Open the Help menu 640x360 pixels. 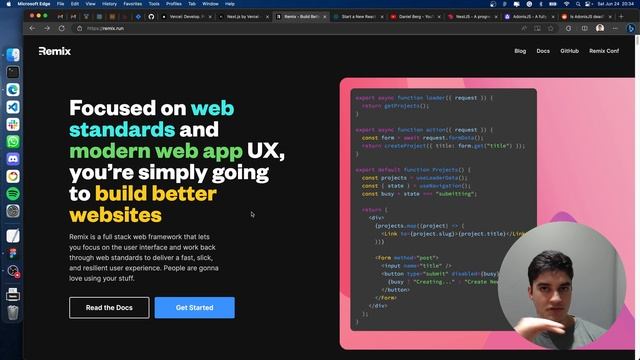230,4
